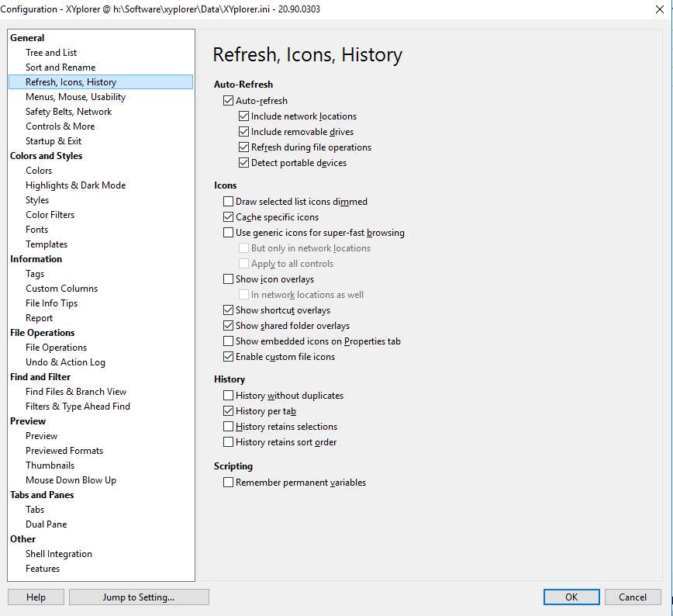
Task: Enable Show icon overlays
Action: pyautogui.click(x=229, y=279)
